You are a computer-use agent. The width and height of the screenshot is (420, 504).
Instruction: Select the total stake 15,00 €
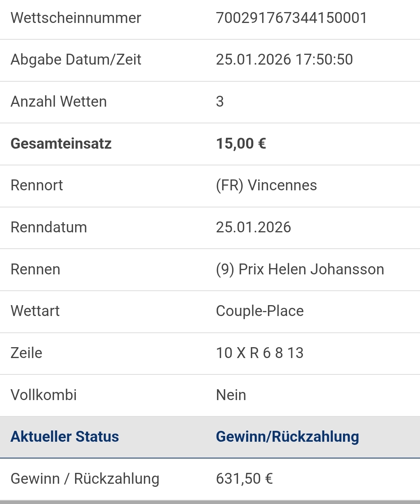click(241, 144)
